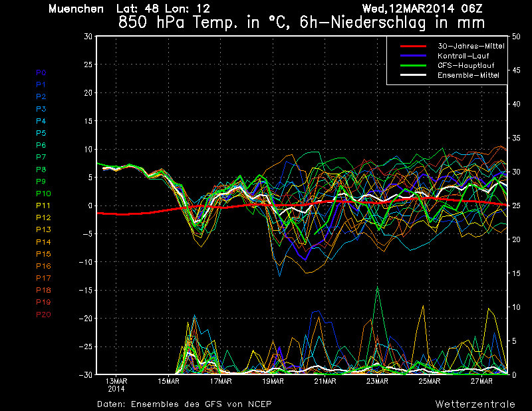Screen dimensions: 532x411
Task: Click the 50 value on precipitation axis
Action: click(516, 37)
